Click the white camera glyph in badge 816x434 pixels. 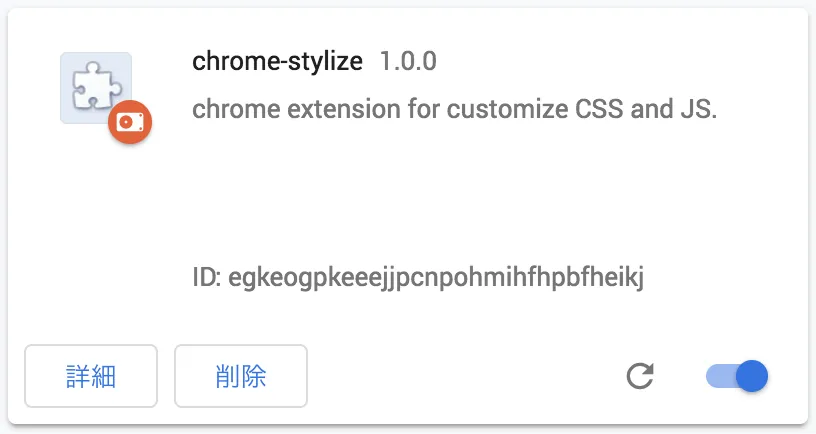(x=130, y=123)
